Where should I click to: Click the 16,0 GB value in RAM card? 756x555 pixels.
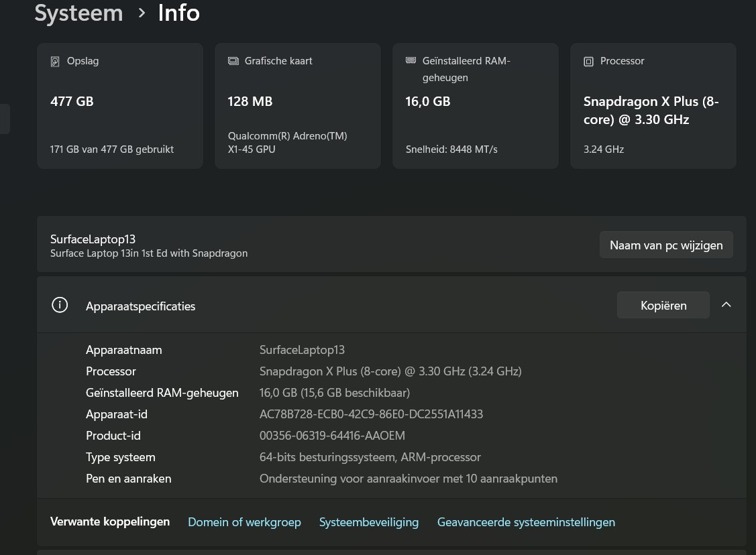pyautogui.click(x=428, y=102)
